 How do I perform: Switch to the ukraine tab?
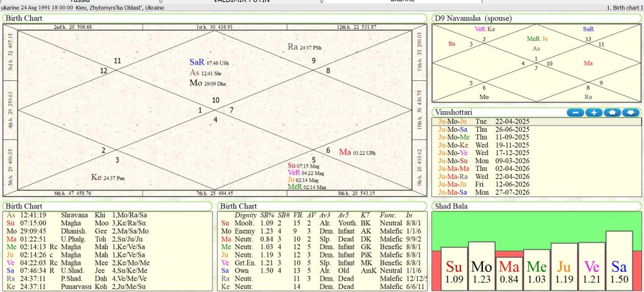click(x=402, y=2)
